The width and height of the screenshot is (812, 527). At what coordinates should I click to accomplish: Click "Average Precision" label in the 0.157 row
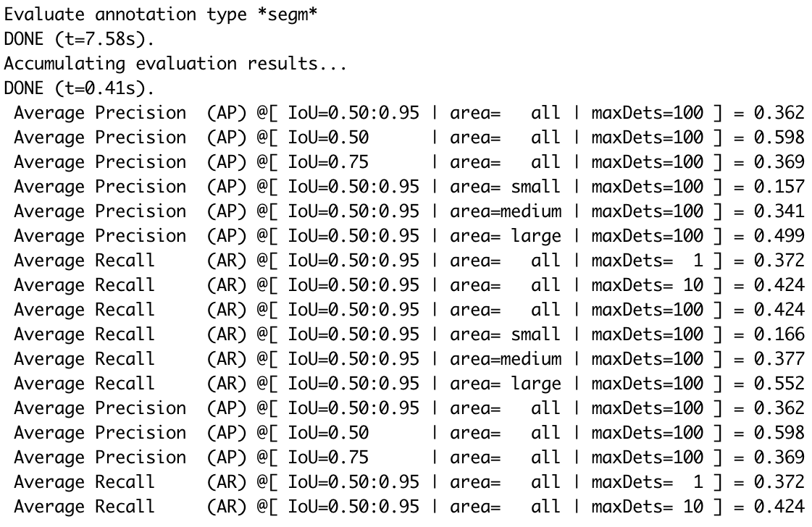[99, 187]
